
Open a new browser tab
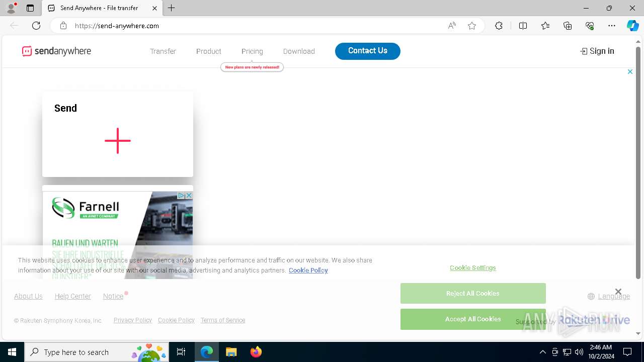click(172, 8)
